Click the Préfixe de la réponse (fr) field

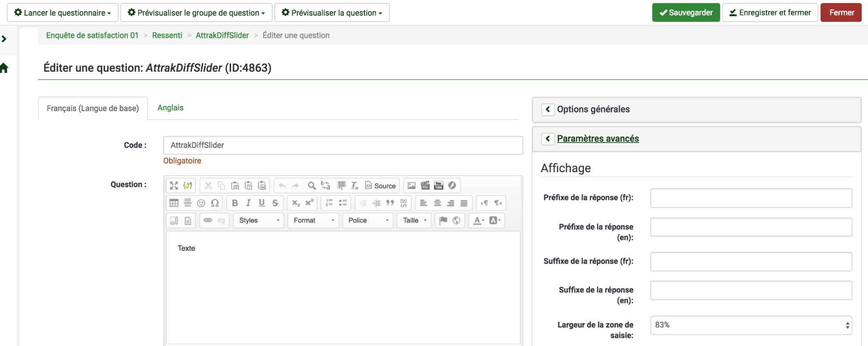tap(751, 198)
